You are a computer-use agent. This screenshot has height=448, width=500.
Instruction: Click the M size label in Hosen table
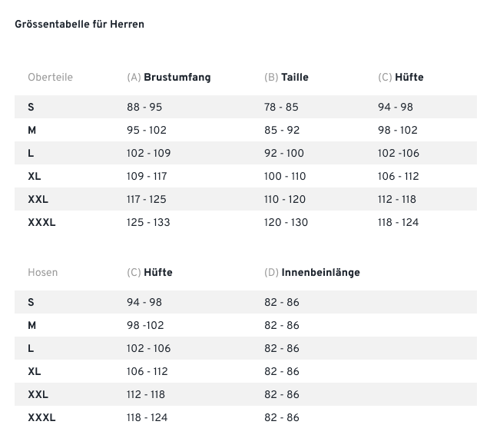[31, 326]
